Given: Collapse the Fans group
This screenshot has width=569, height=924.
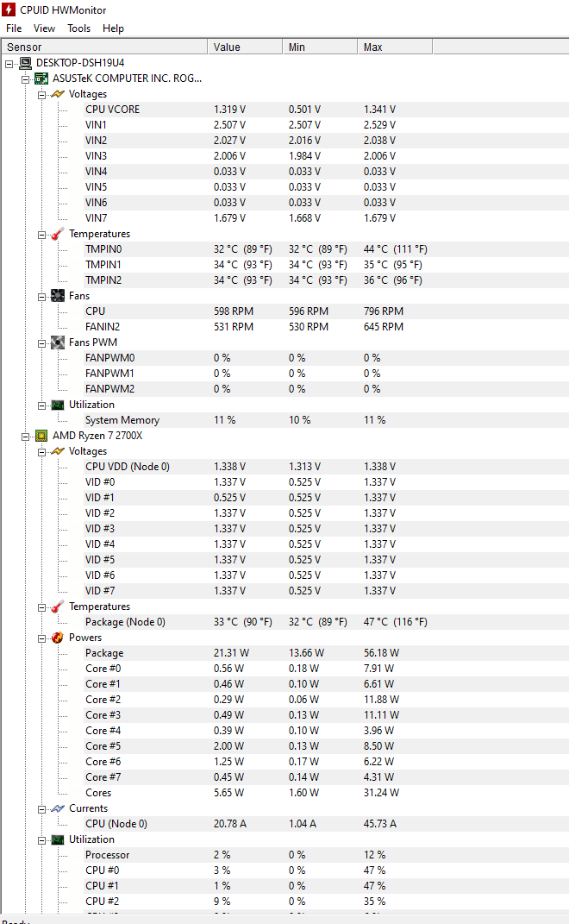Looking at the screenshot, I should click(x=42, y=297).
